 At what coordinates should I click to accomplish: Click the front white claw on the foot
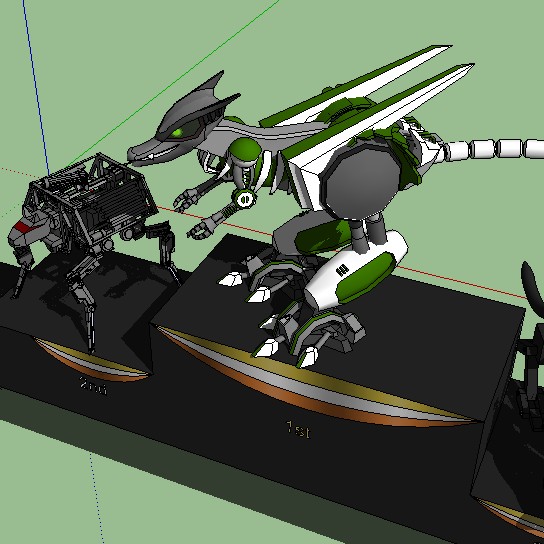pyautogui.click(x=230, y=280)
